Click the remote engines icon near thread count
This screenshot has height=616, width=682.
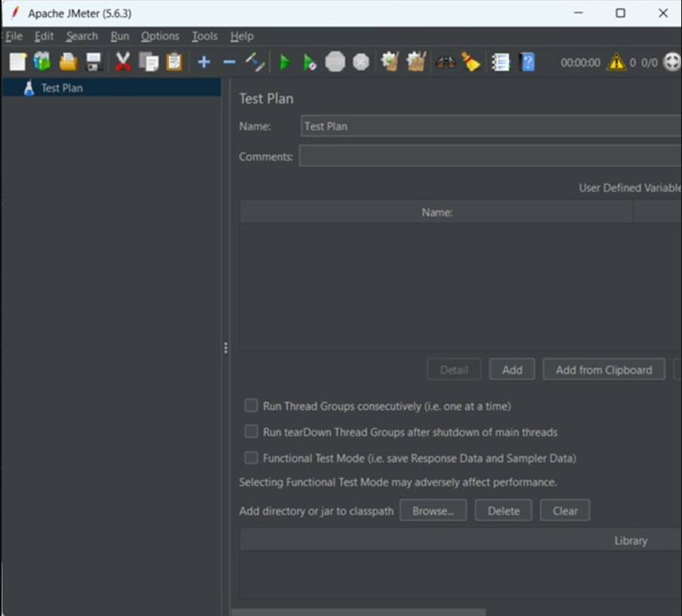click(672, 62)
